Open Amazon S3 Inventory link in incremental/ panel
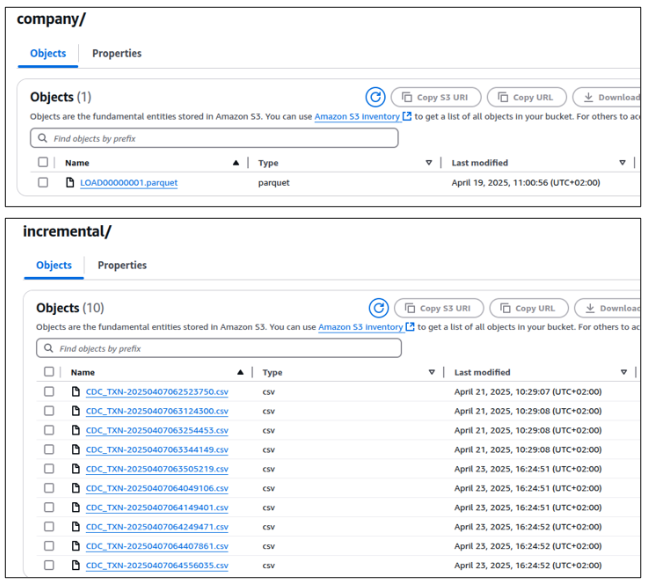Viewport: 648px width, 584px height. coord(366,327)
